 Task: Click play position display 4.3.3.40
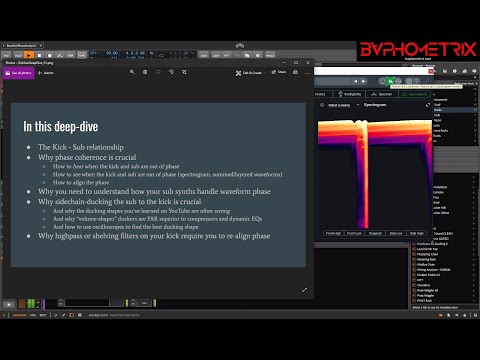135,53
